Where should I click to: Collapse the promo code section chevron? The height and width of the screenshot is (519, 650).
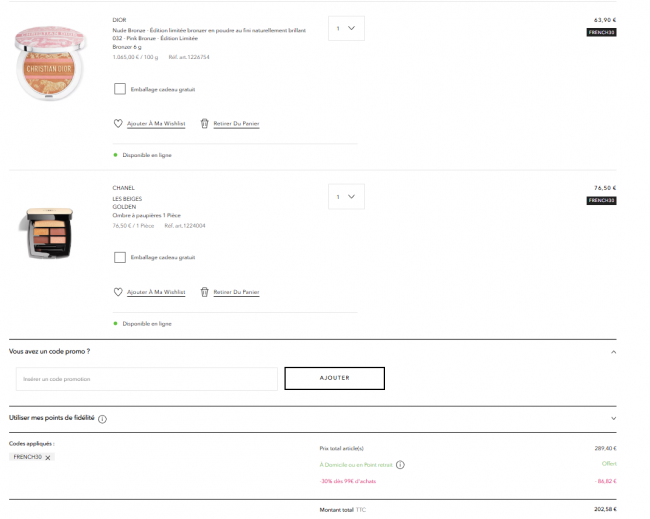click(614, 352)
